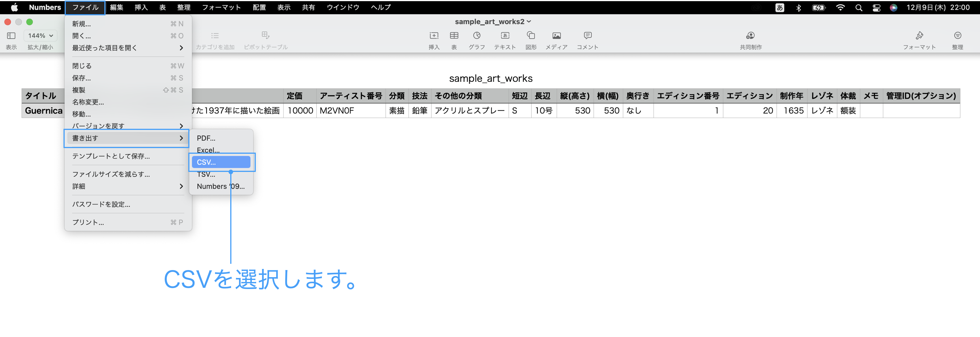Click the Text (テキスト) toolbar icon

(x=505, y=36)
